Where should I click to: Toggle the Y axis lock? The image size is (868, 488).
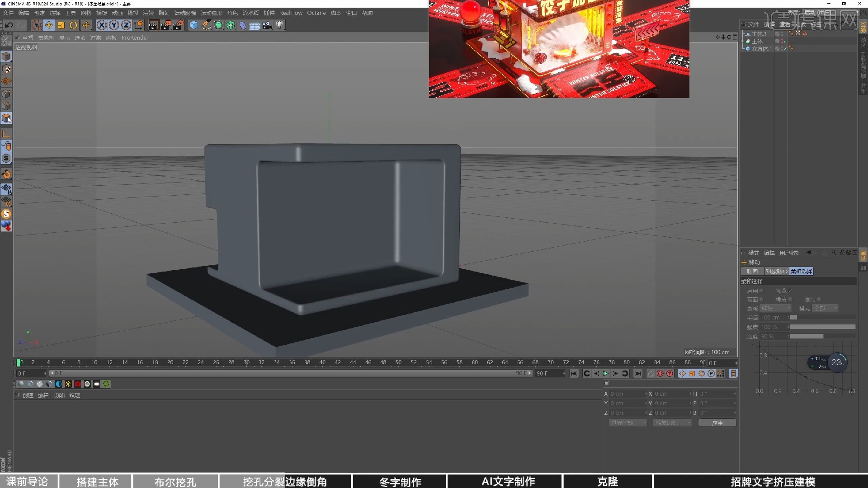pyautogui.click(x=114, y=25)
